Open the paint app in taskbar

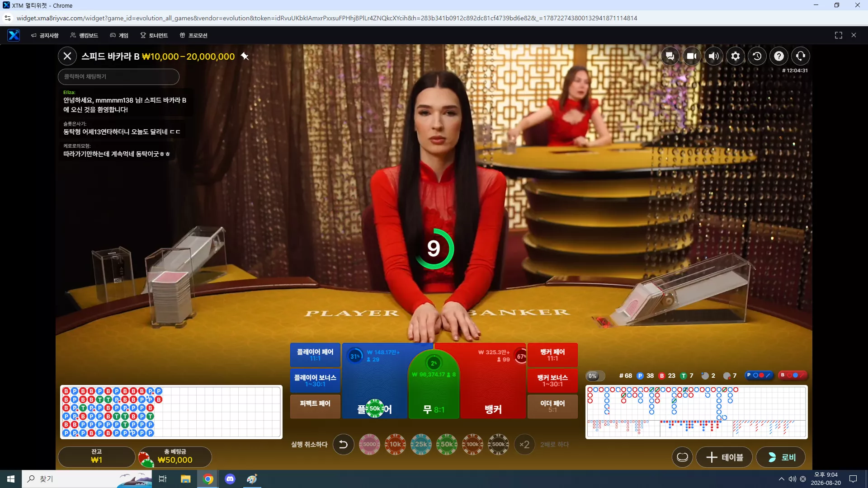coord(252,479)
